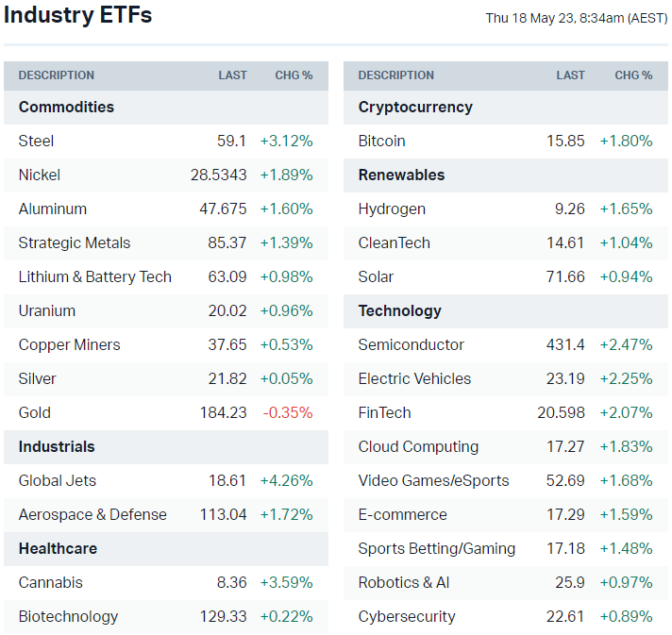Click the Steel ETF row
This screenshot has height=635, width=672.
coord(37,141)
